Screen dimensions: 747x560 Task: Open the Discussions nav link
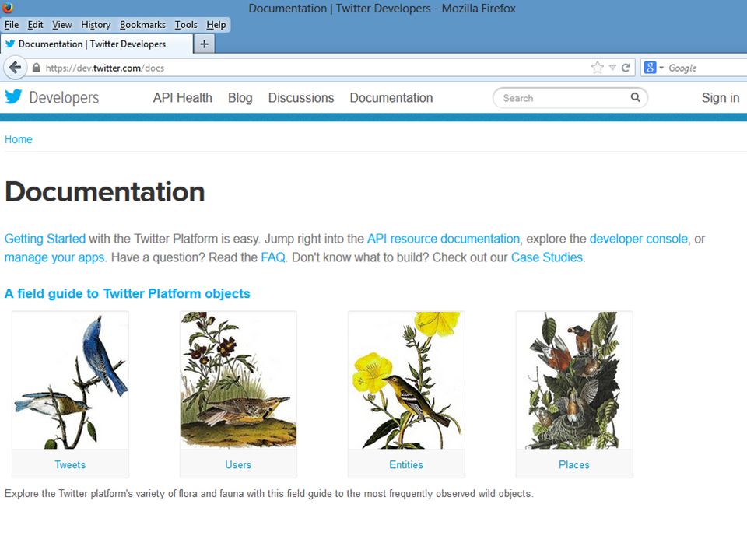click(301, 98)
